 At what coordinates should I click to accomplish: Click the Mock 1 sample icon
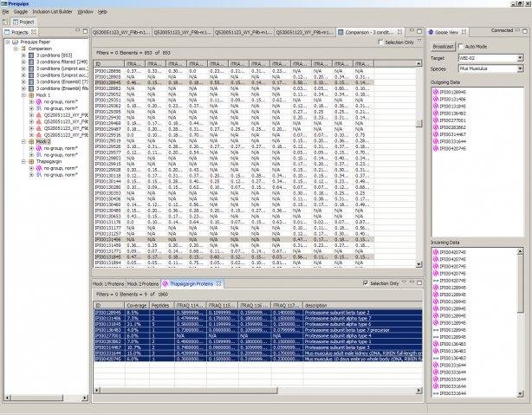click(x=31, y=95)
